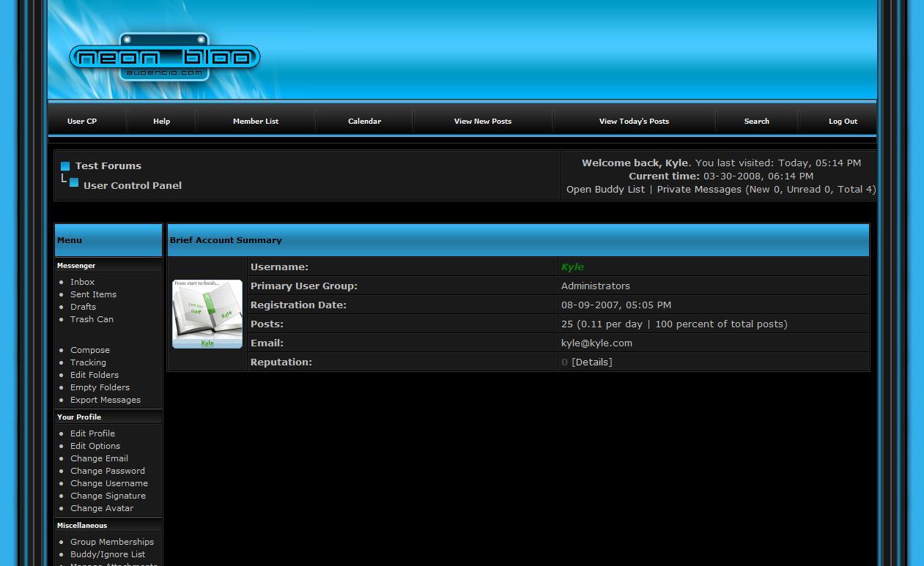Image resolution: width=924 pixels, height=566 pixels.
Task: Open the Search page
Action: [x=756, y=122]
